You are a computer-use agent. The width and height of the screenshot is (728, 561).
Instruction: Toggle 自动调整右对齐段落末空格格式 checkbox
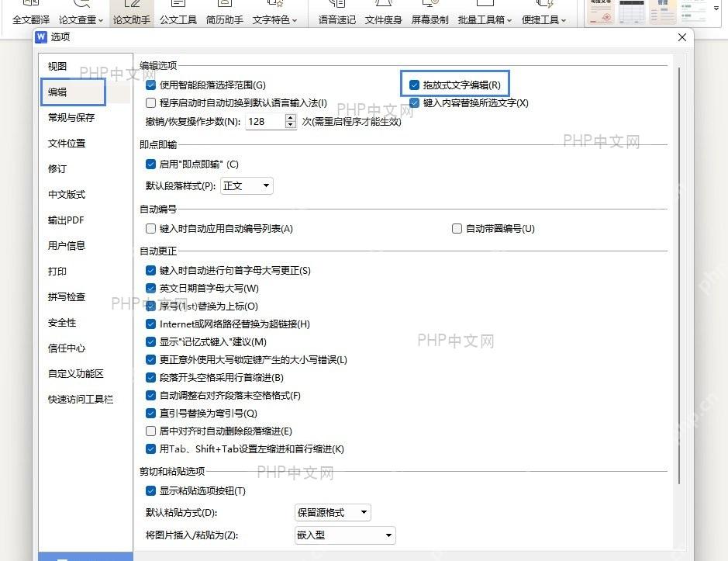click(150, 396)
